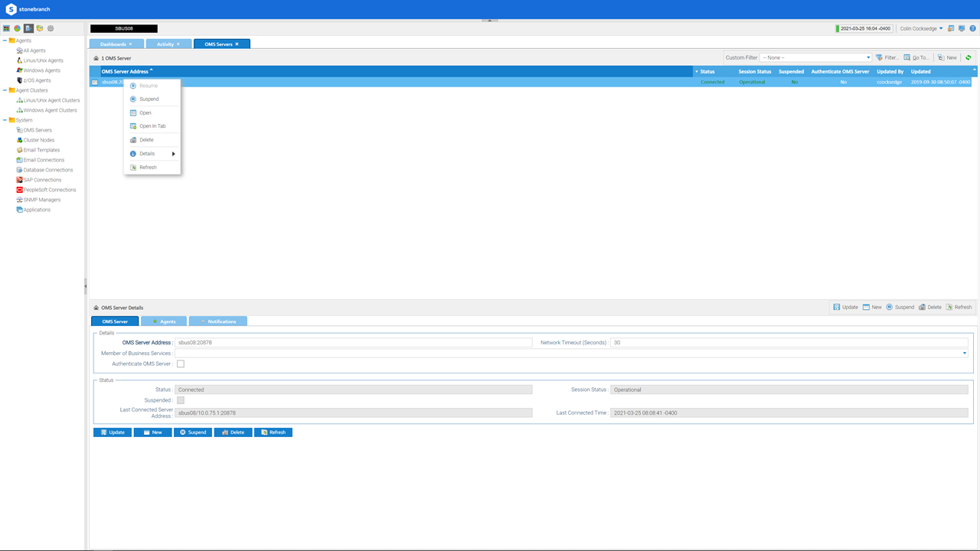
Task: Toggle the Suspended checkbox in Status section
Action: tap(181, 400)
